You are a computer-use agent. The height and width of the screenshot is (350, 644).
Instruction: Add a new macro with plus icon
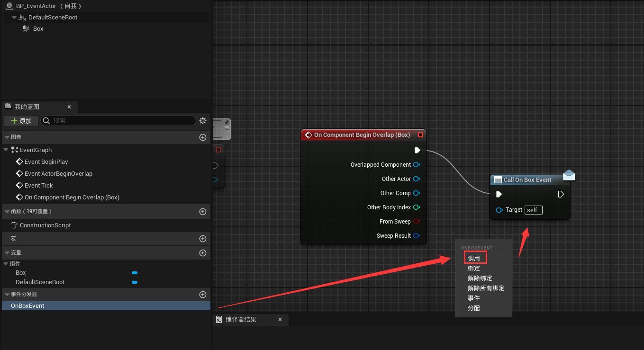coord(203,239)
